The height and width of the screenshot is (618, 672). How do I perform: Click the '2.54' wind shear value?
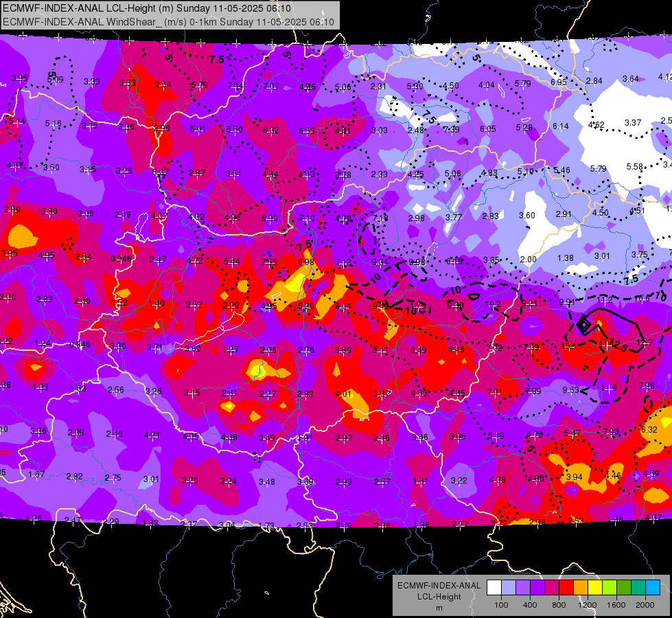tap(83, 257)
